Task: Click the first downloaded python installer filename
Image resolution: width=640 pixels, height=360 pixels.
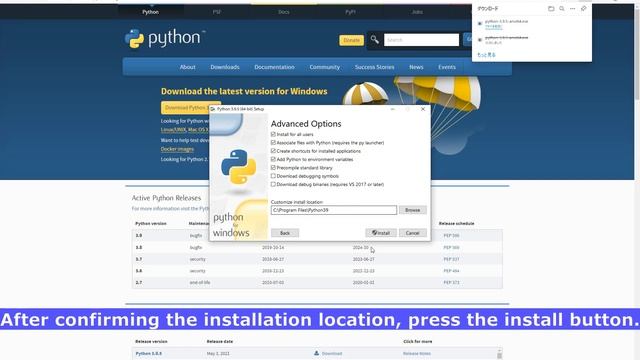Action: click(x=506, y=21)
